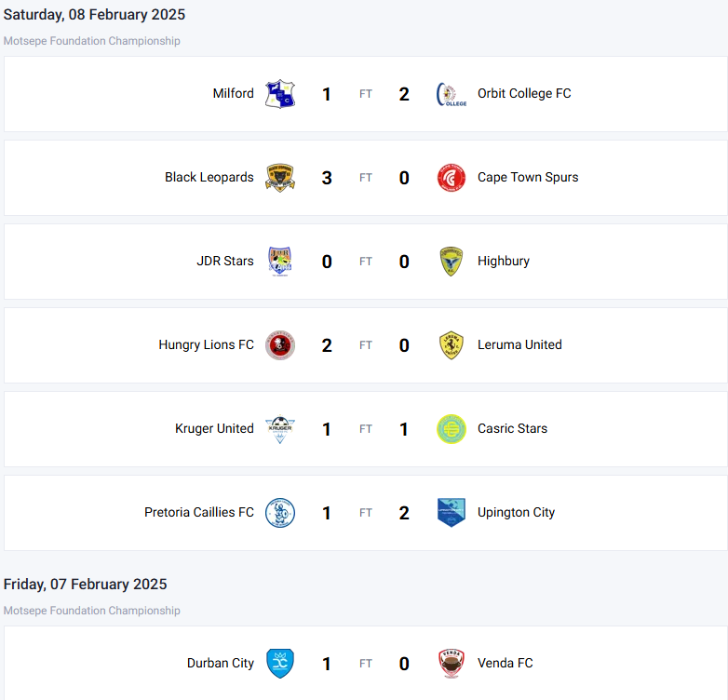Viewport: 728px width, 700px height.
Task: Click the Venda FC crest
Action: click(452, 664)
